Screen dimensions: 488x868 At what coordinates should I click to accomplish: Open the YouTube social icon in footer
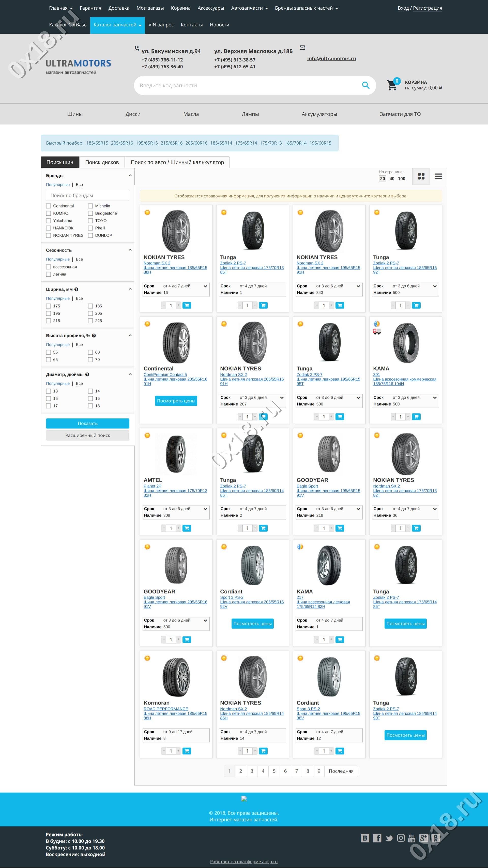(411, 838)
